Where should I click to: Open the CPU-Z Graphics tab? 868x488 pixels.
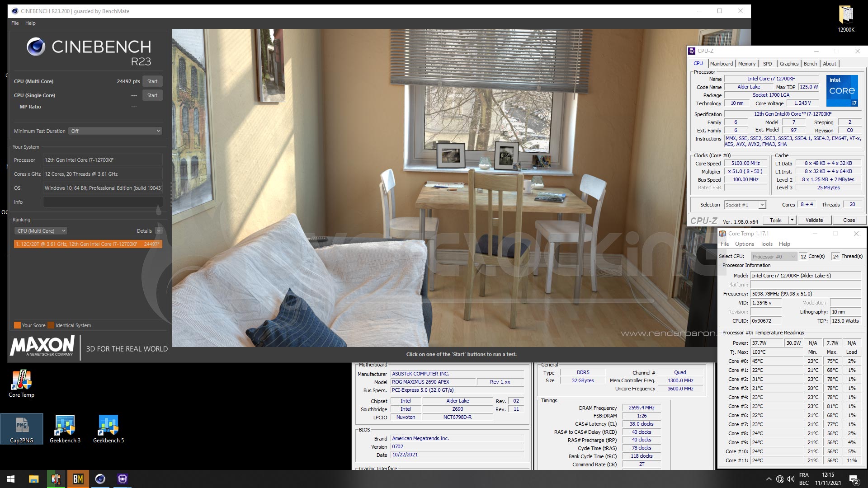(x=789, y=64)
